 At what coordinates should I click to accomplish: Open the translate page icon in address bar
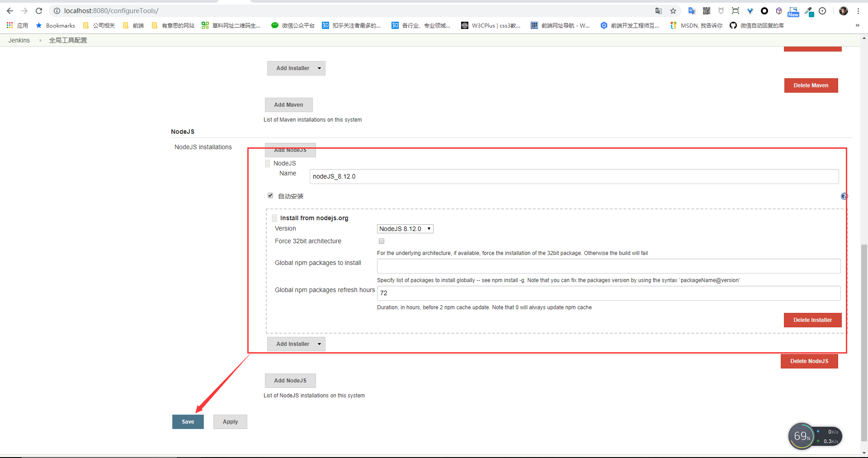coord(659,11)
